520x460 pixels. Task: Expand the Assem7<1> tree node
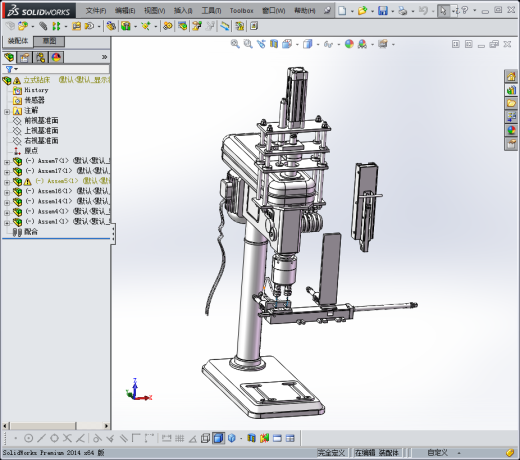(7, 162)
